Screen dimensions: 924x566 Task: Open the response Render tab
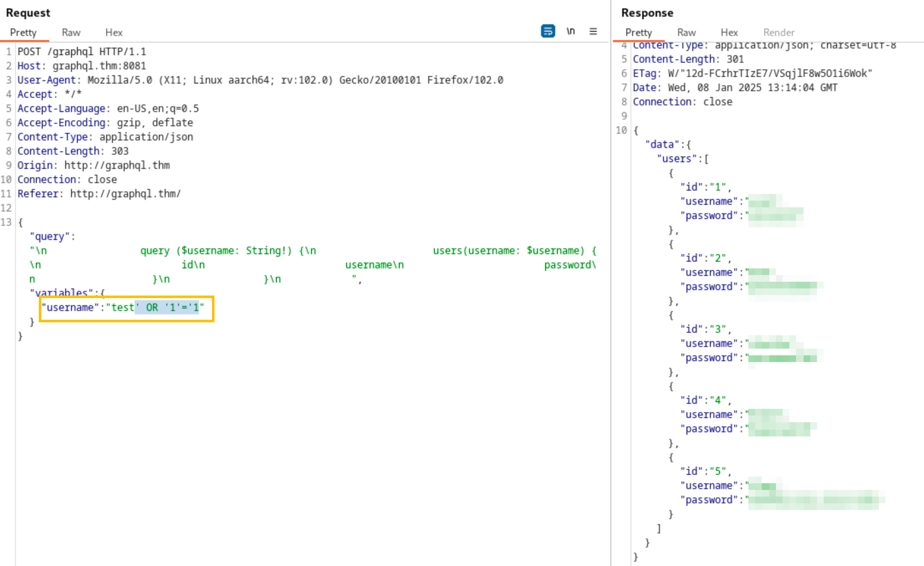click(x=779, y=33)
